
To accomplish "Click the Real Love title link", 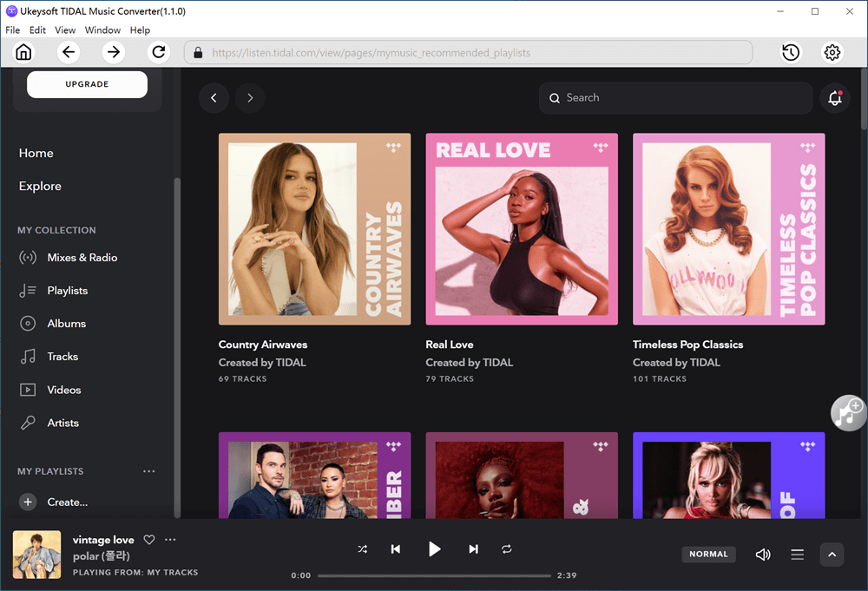I will [x=450, y=345].
